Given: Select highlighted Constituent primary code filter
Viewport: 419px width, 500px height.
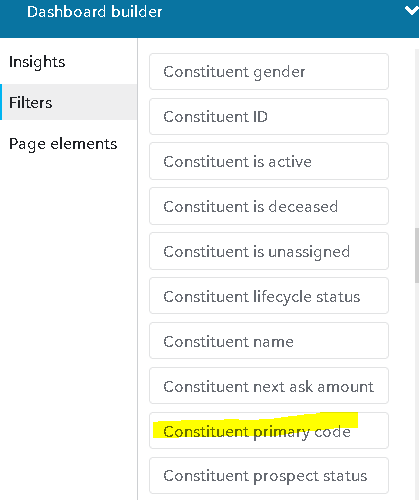Looking at the screenshot, I should (269, 431).
